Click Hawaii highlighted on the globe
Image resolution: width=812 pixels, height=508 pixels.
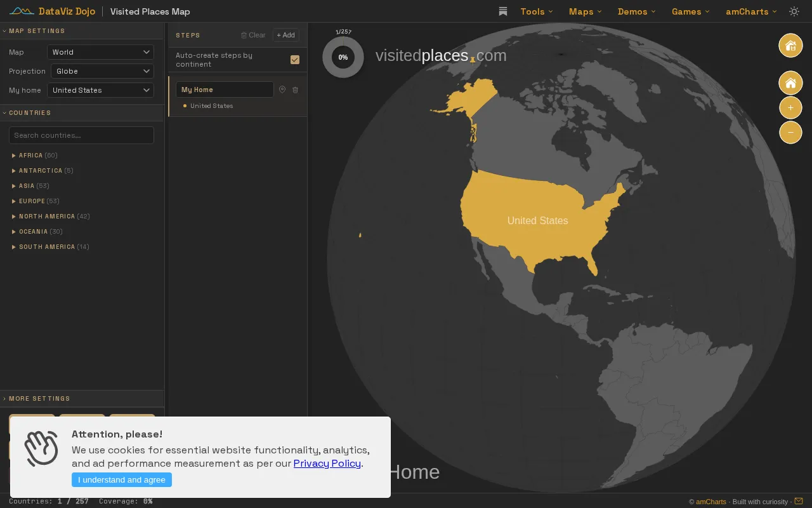point(360,235)
